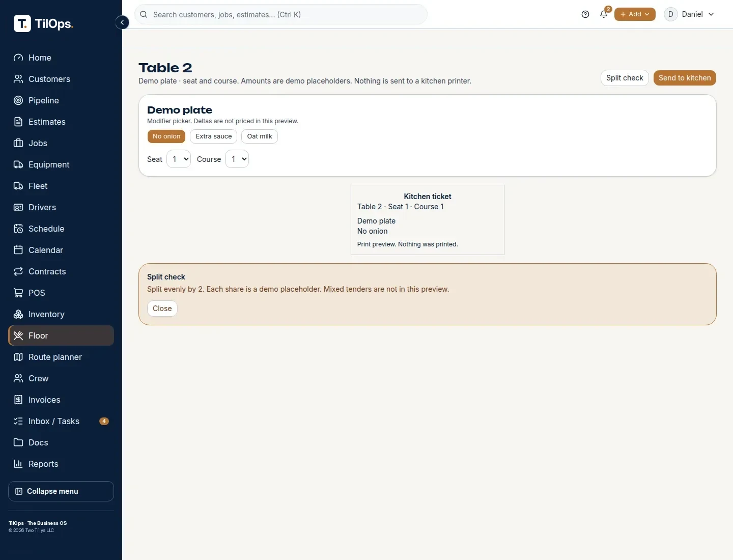
Task: Select the Floor menu item
Action: coord(61,335)
